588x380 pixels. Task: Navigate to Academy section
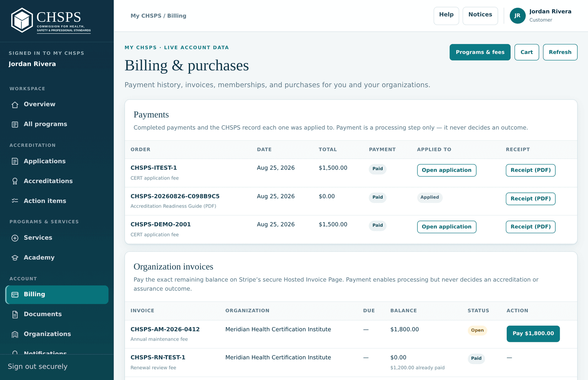[x=57, y=257]
